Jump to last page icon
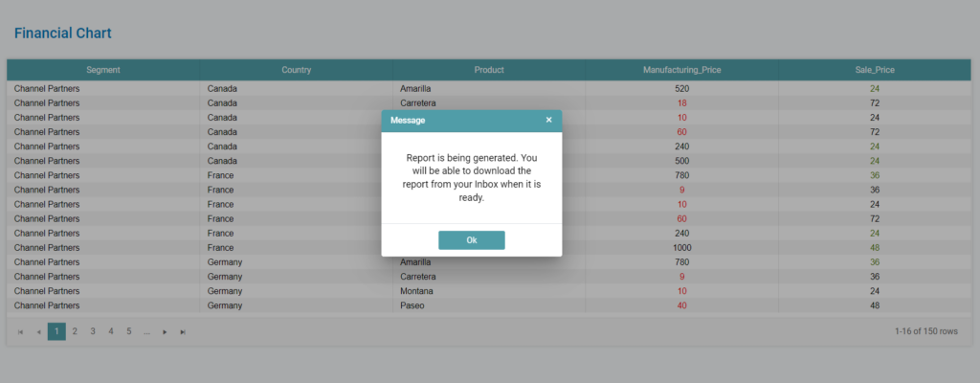 pos(183,332)
